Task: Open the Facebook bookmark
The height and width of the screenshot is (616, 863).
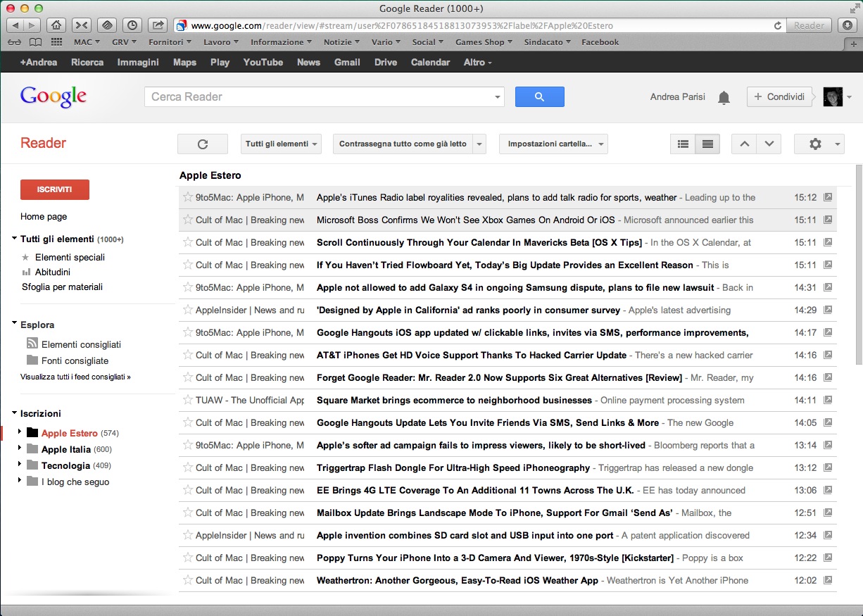Action: 600,42
